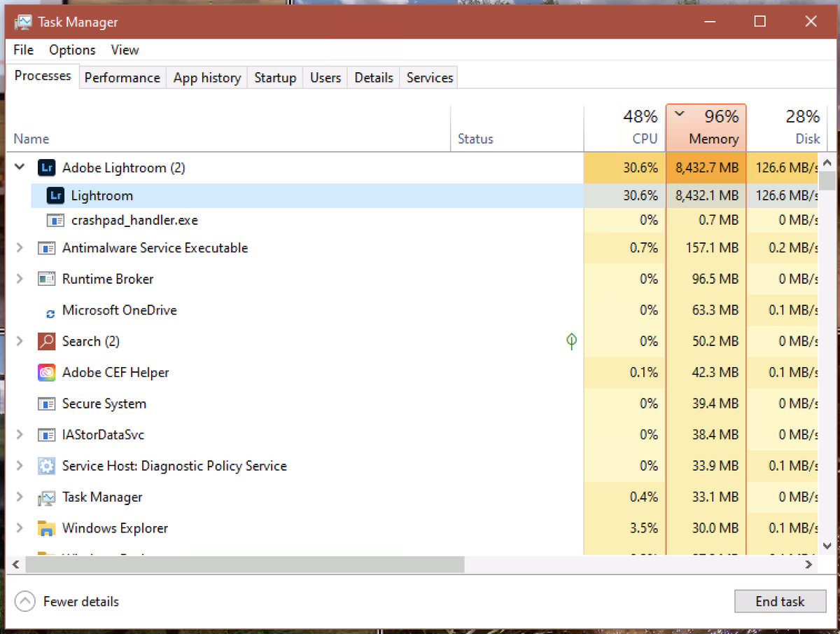Expand the Search (2) process group

pyautogui.click(x=20, y=341)
